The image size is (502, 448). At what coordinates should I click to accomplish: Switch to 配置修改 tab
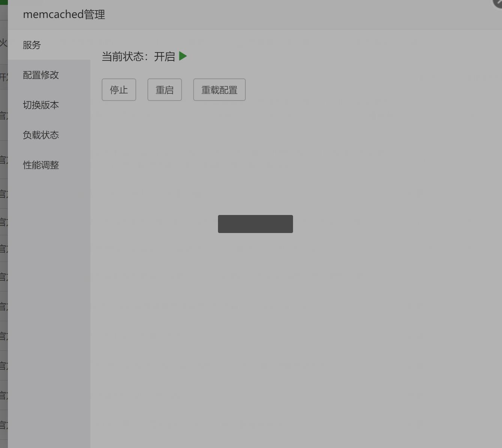point(49,75)
